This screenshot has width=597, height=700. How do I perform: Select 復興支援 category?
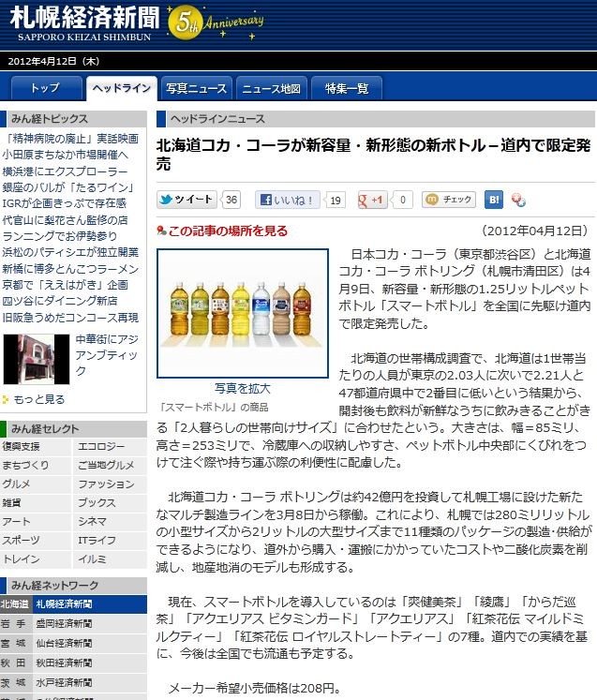click(21, 446)
